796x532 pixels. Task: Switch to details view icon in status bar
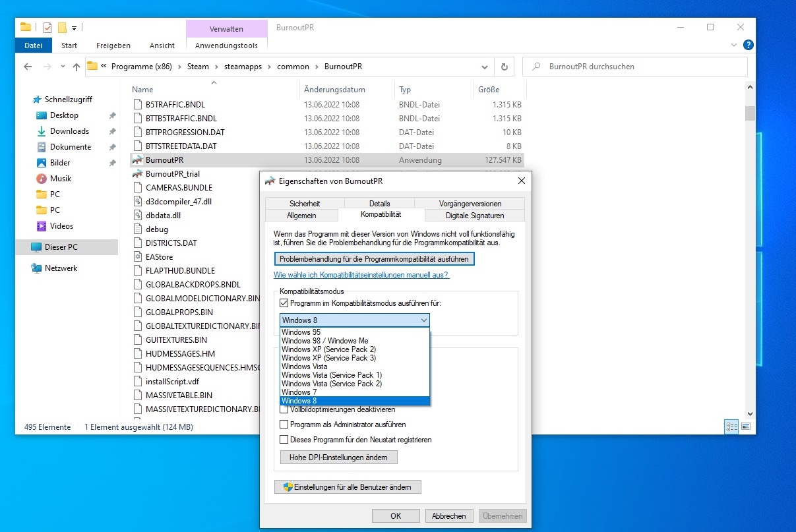731,427
